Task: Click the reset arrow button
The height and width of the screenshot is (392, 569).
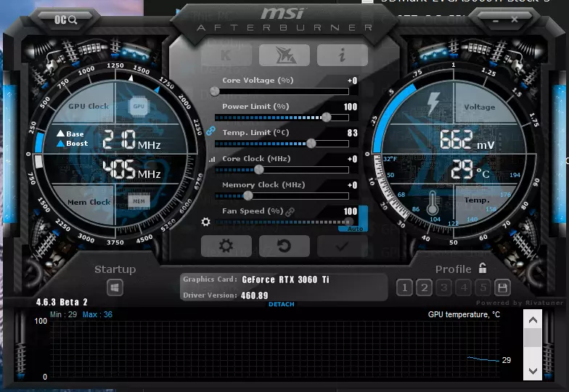Action: tap(284, 246)
